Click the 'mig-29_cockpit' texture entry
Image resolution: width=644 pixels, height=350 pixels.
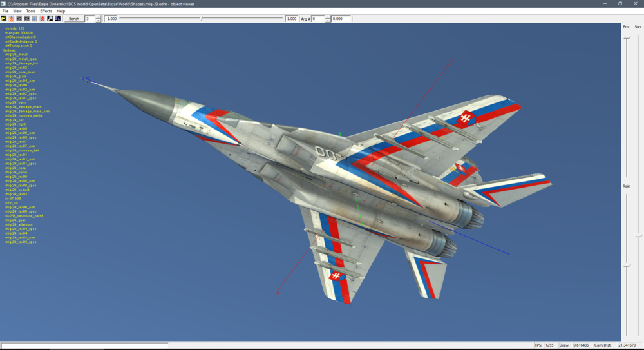pos(17,190)
